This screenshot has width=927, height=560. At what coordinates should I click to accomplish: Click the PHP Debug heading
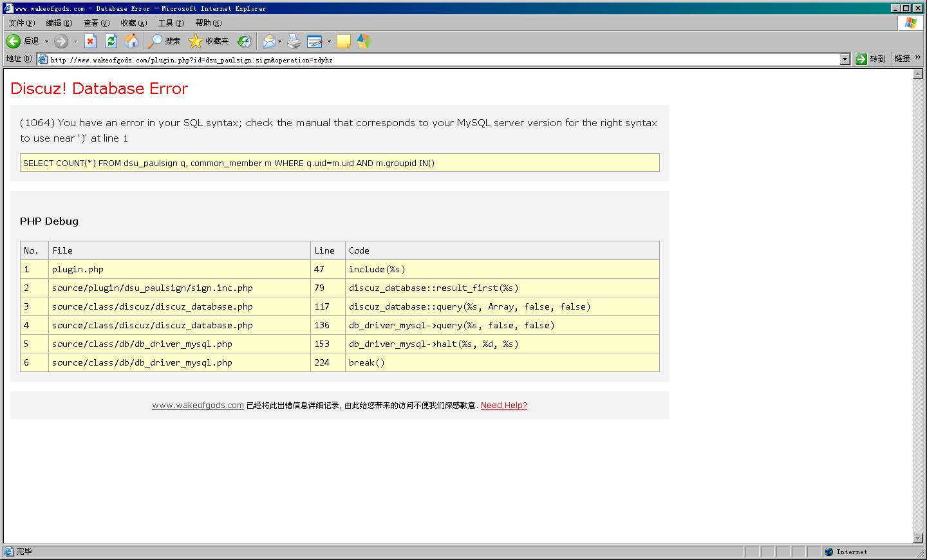49,221
